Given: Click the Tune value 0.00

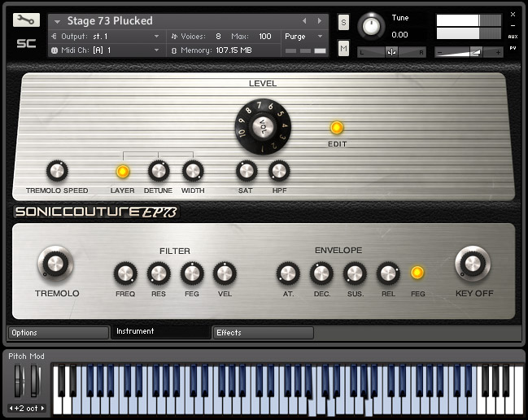Looking at the screenshot, I should pos(399,35).
